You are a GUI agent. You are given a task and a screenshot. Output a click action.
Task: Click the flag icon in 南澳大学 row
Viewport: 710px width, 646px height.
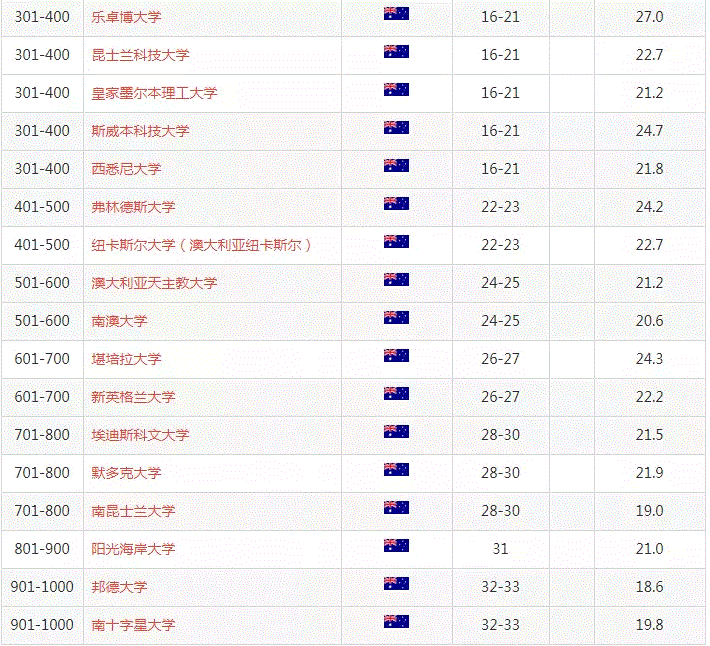click(396, 318)
